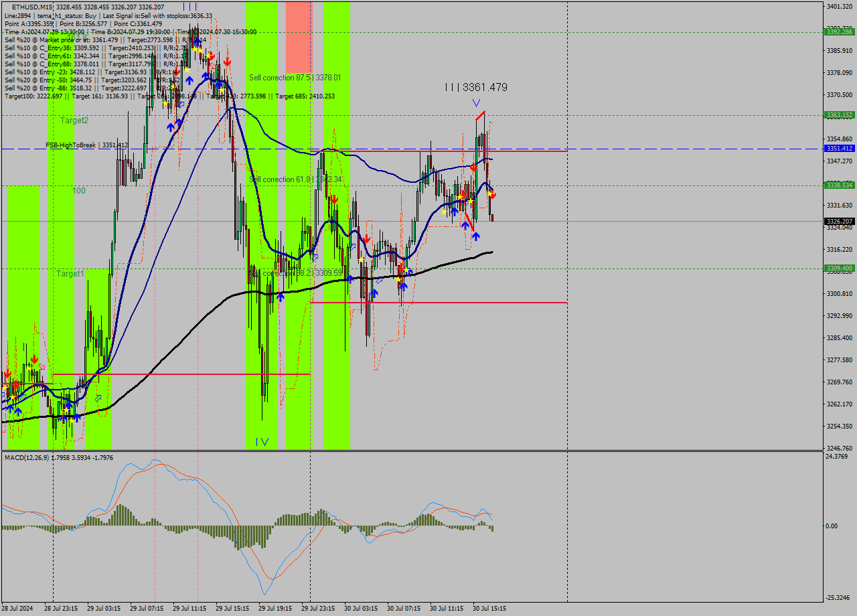Viewport: 857px width, 616px height.
Task: Click the Sell correction 38.2 label
Action: pyautogui.click(x=295, y=273)
